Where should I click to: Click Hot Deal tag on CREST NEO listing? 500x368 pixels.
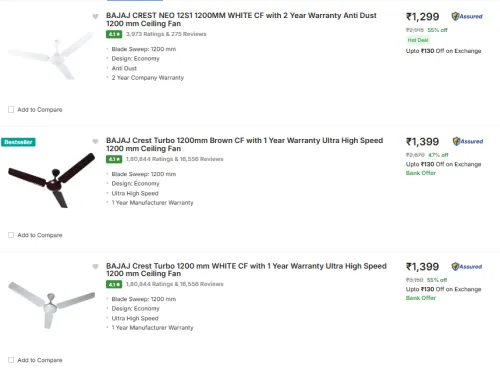point(418,40)
